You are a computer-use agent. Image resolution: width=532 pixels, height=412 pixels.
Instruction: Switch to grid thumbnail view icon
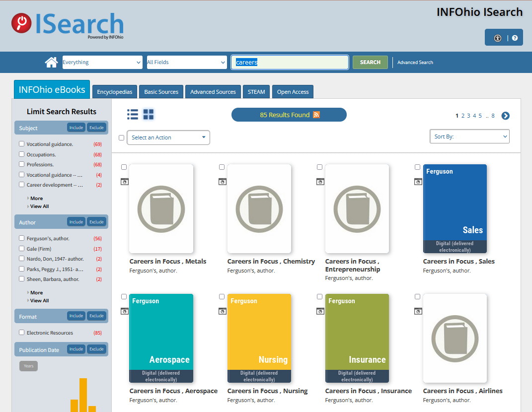[x=148, y=115]
